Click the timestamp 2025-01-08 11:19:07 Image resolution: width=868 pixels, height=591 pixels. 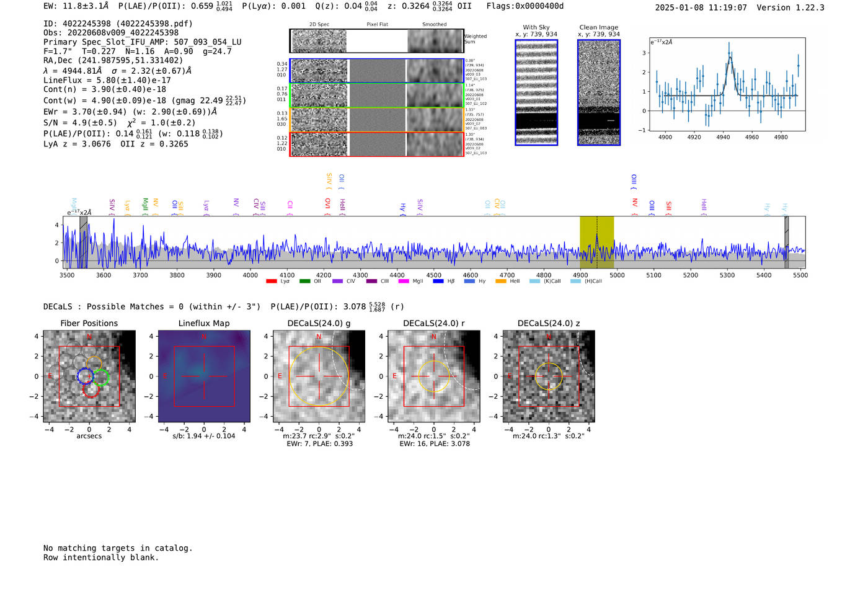tap(701, 7)
